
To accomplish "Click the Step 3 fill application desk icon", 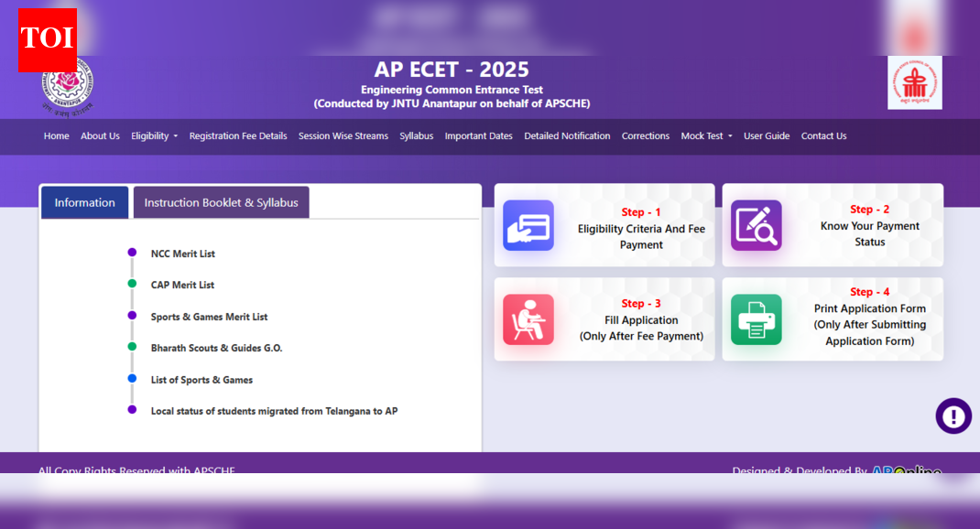I will [x=528, y=319].
